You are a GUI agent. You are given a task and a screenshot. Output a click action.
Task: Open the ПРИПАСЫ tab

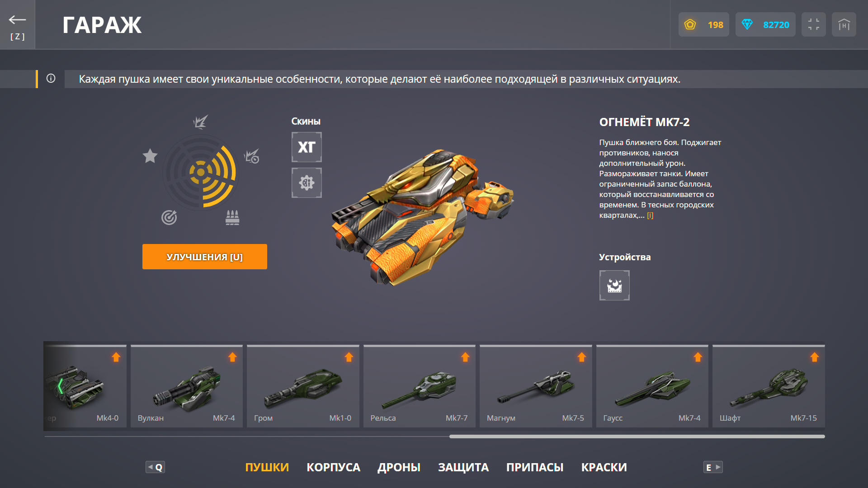(534, 467)
